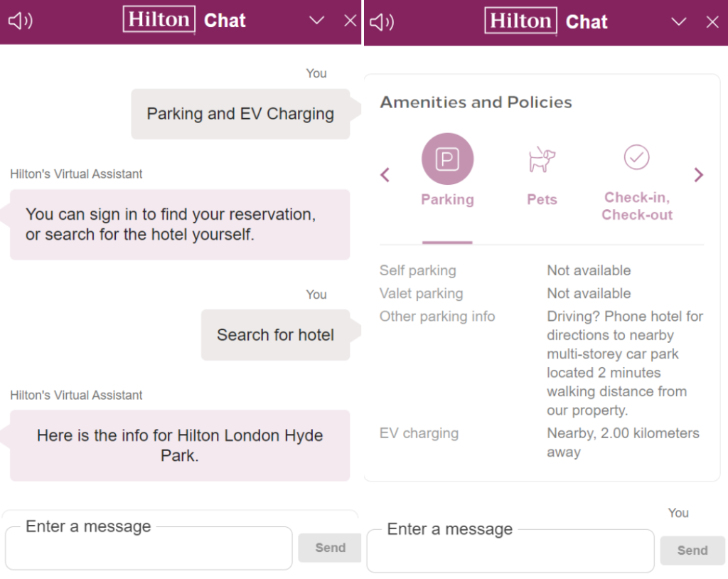Click the Parking tab label
This screenshot has width=728, height=579.
tap(448, 199)
